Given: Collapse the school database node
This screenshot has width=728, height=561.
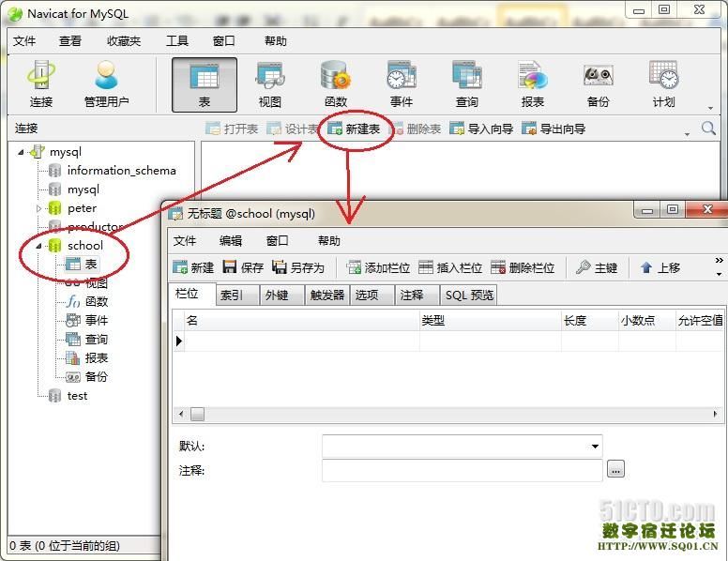Looking at the screenshot, I should (x=39, y=246).
